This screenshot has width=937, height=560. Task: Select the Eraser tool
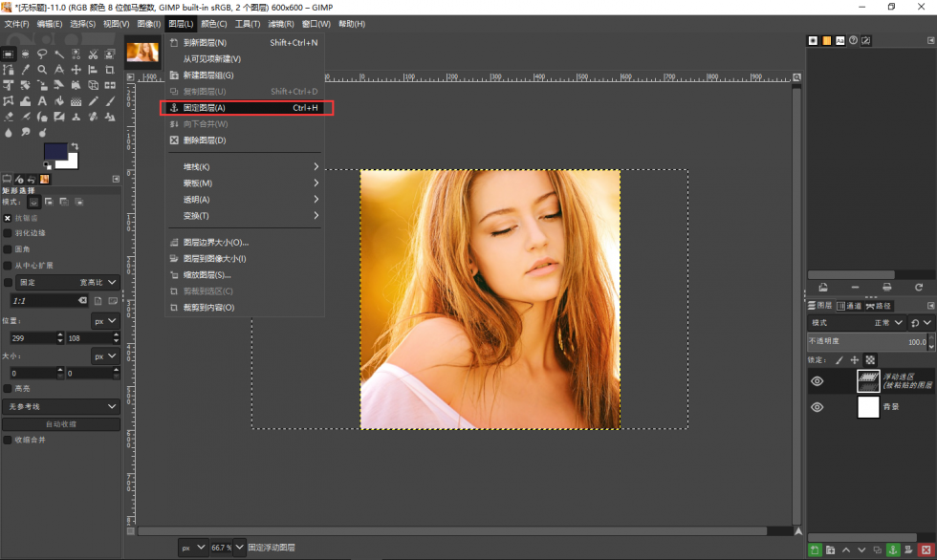[8, 117]
